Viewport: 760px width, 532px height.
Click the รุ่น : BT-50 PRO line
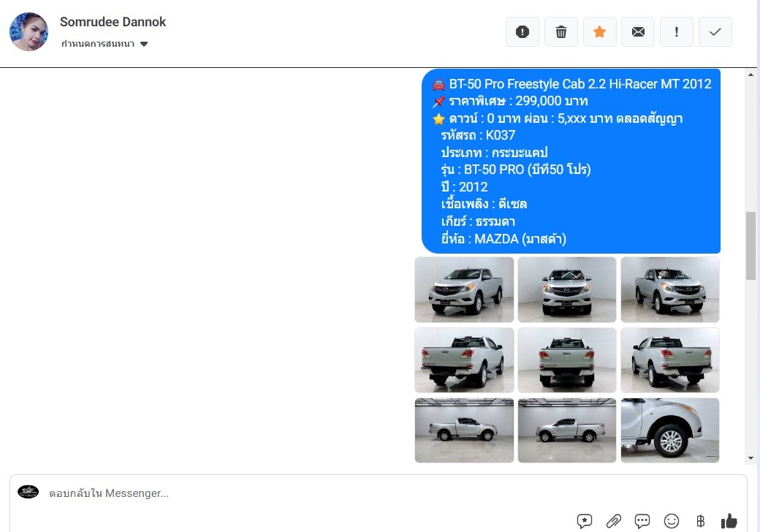pyautogui.click(x=516, y=170)
